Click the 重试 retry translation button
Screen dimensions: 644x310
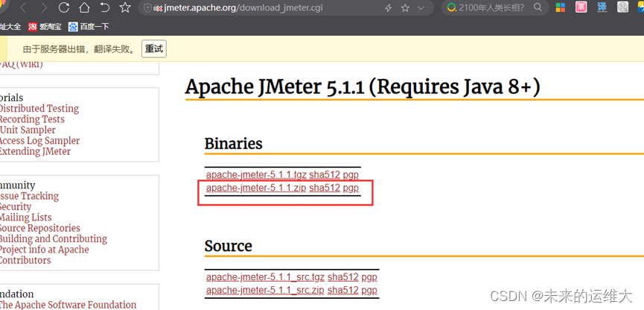(x=154, y=49)
